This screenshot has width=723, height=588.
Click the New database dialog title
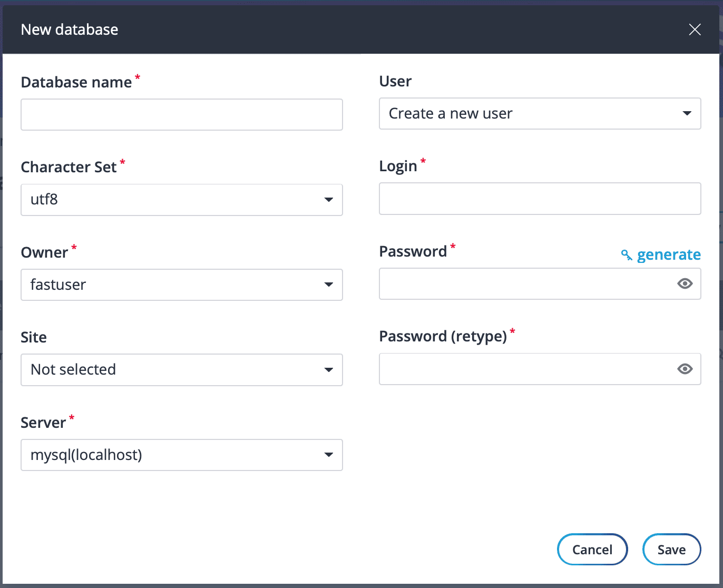pos(69,30)
